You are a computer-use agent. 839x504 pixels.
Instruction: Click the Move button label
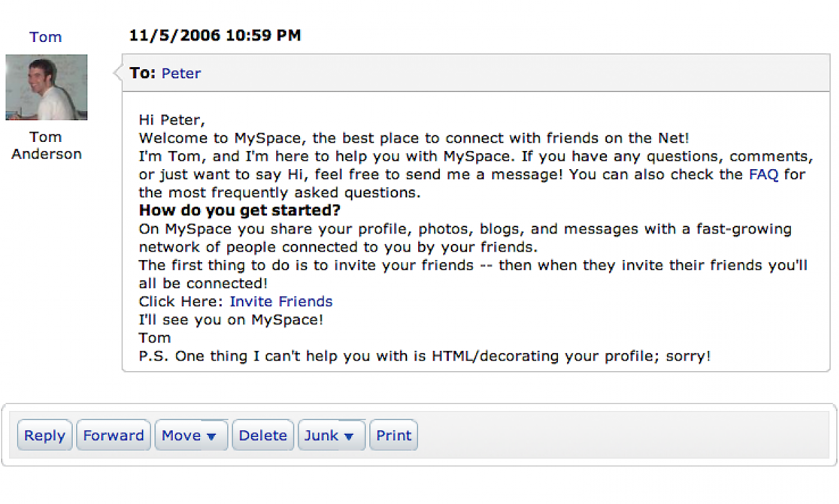coord(181,435)
